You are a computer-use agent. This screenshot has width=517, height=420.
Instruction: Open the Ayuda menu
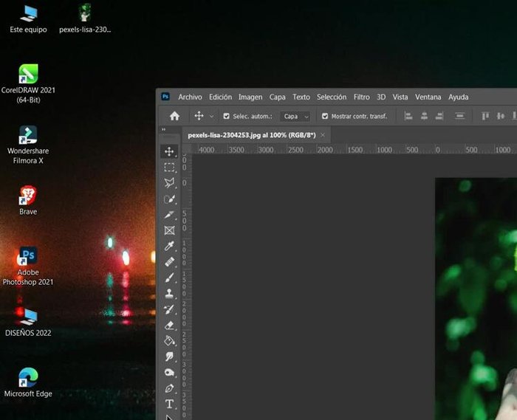click(458, 97)
